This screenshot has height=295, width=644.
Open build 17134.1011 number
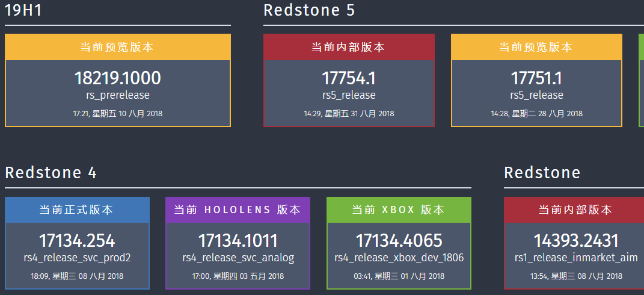tap(238, 241)
